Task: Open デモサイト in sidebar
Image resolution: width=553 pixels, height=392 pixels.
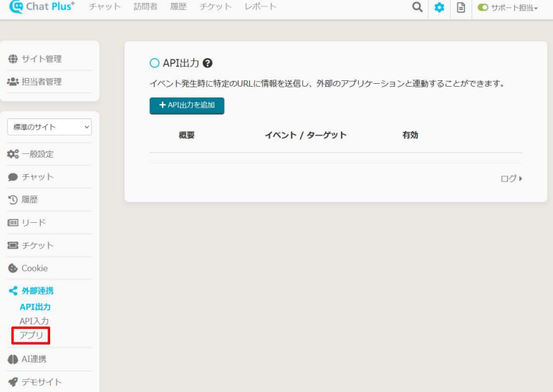Action: 36,382
